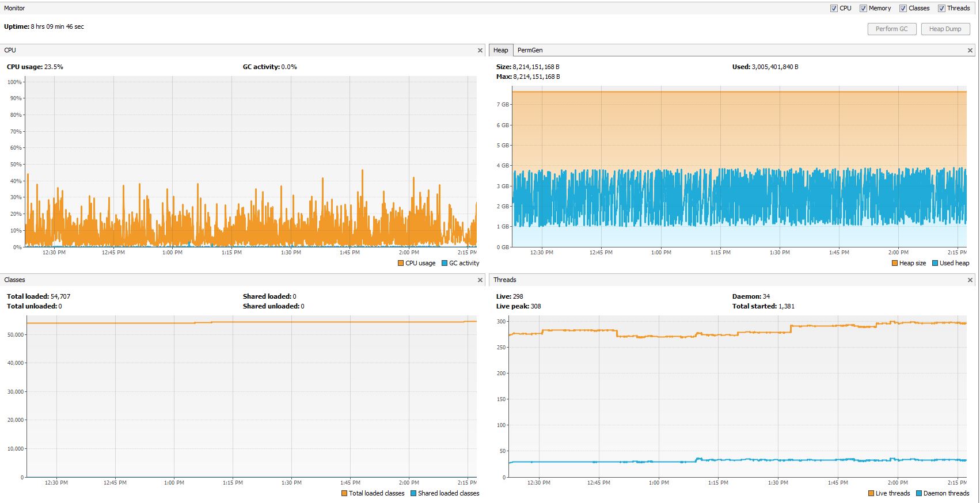Screen dimensions: 980x503
Task: Click the CPU panel title
Action: pyautogui.click(x=10, y=50)
